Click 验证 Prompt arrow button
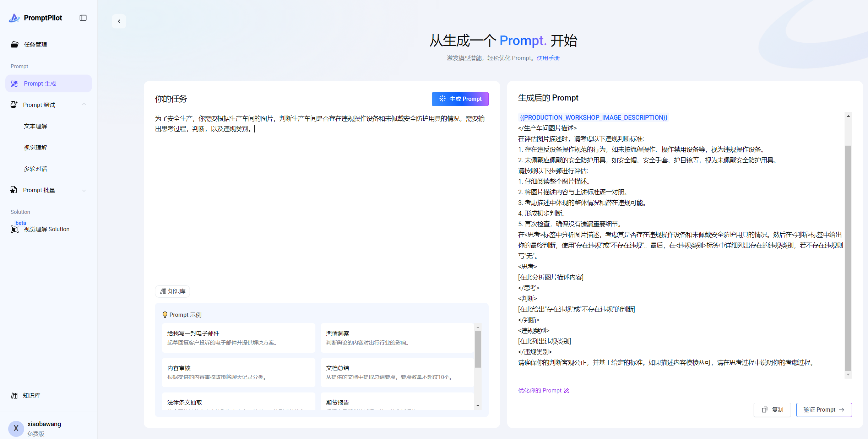 [x=824, y=410]
